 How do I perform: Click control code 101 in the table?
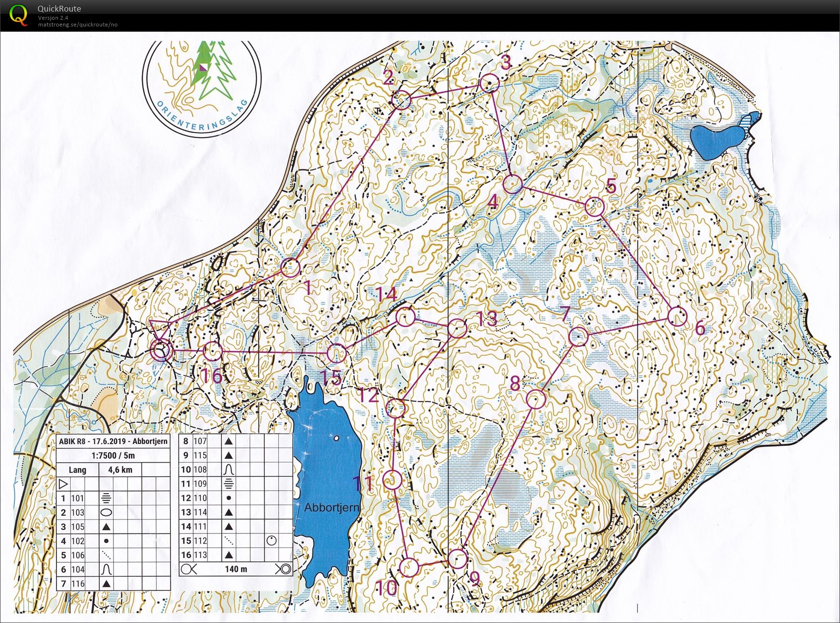coord(78,498)
